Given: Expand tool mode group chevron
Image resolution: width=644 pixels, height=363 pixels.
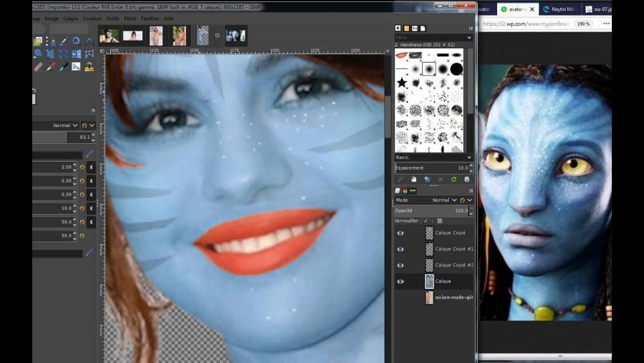Looking at the screenshot, I should [x=91, y=125].
